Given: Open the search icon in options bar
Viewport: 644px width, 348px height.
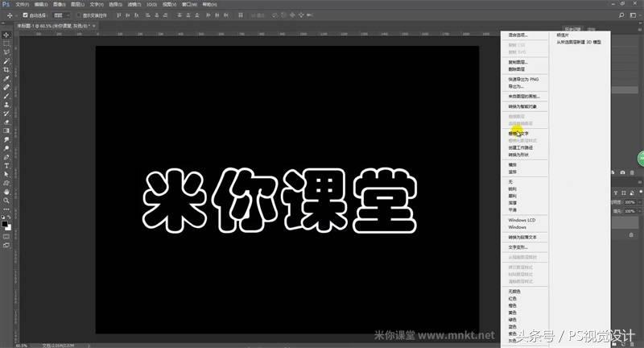Looking at the screenshot, I should pos(621,15).
